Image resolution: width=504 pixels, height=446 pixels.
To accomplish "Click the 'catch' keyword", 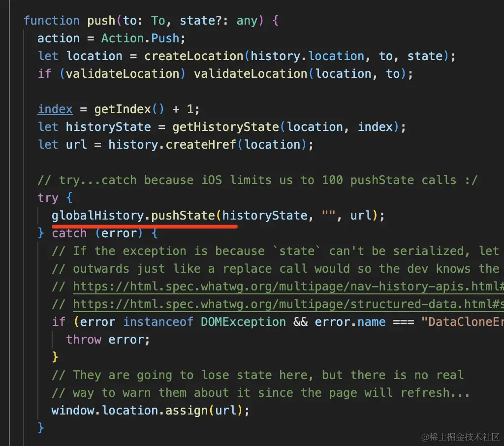I will click(69, 233).
